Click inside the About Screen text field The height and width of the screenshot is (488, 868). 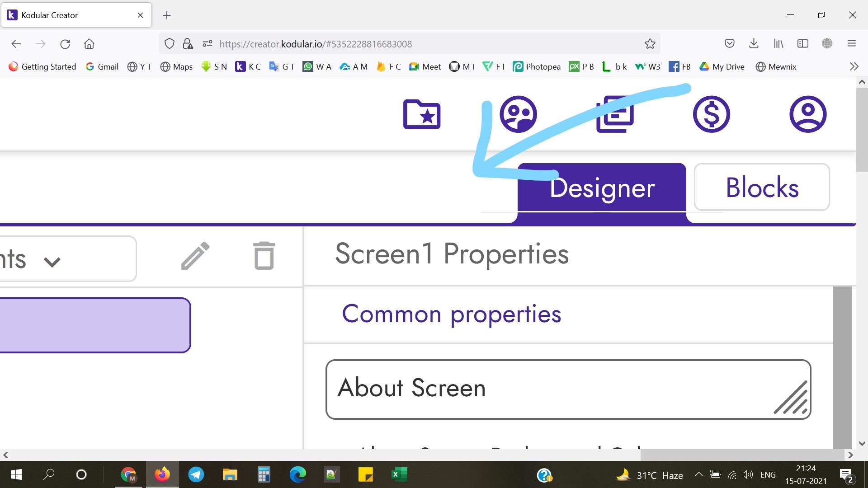[x=568, y=389]
